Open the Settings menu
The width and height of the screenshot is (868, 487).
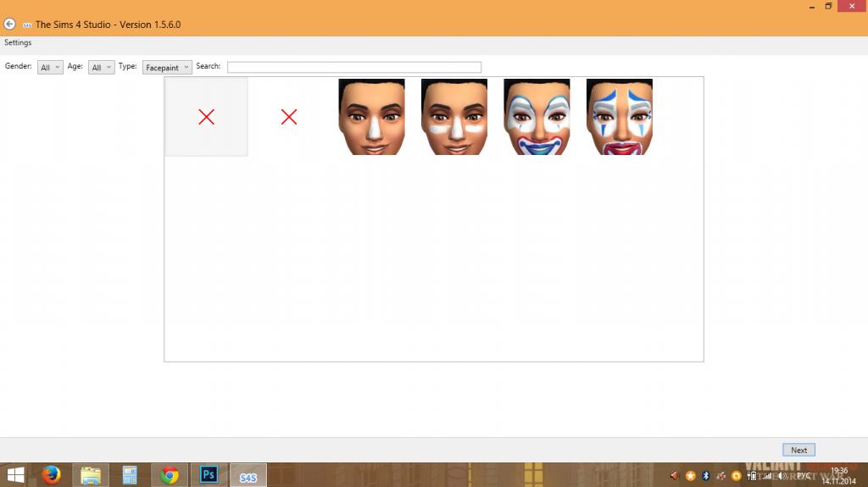pos(18,42)
